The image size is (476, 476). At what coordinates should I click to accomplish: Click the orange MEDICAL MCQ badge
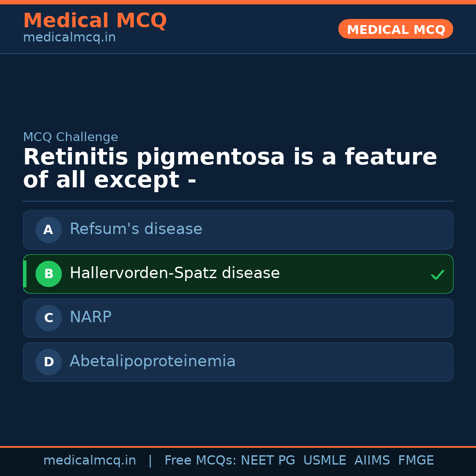tap(395, 29)
